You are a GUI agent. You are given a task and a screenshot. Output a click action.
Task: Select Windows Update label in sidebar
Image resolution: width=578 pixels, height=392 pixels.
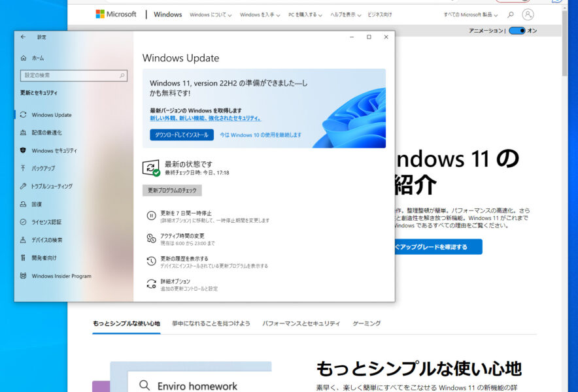tap(52, 115)
